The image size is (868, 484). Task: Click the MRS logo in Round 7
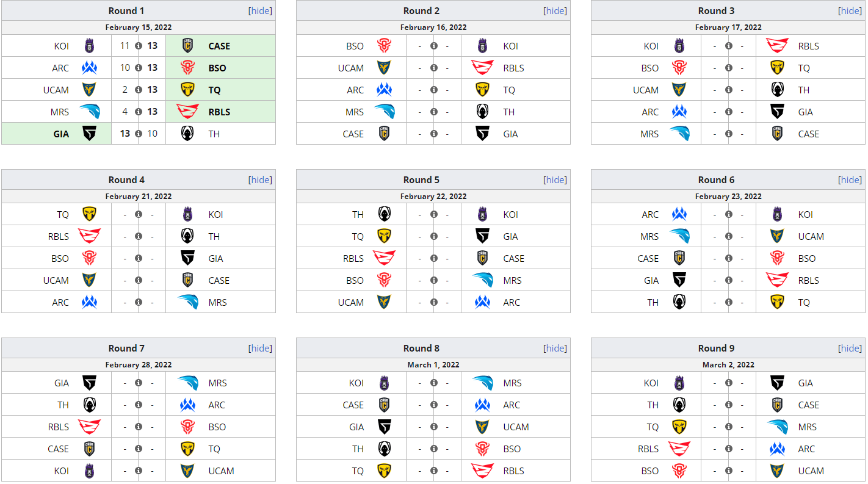[x=187, y=383]
